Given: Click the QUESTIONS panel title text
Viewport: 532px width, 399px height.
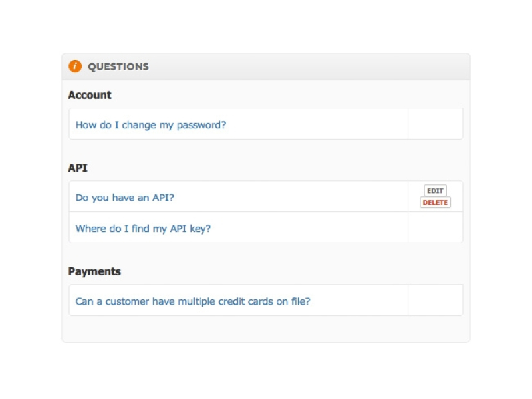Looking at the screenshot, I should (x=118, y=67).
